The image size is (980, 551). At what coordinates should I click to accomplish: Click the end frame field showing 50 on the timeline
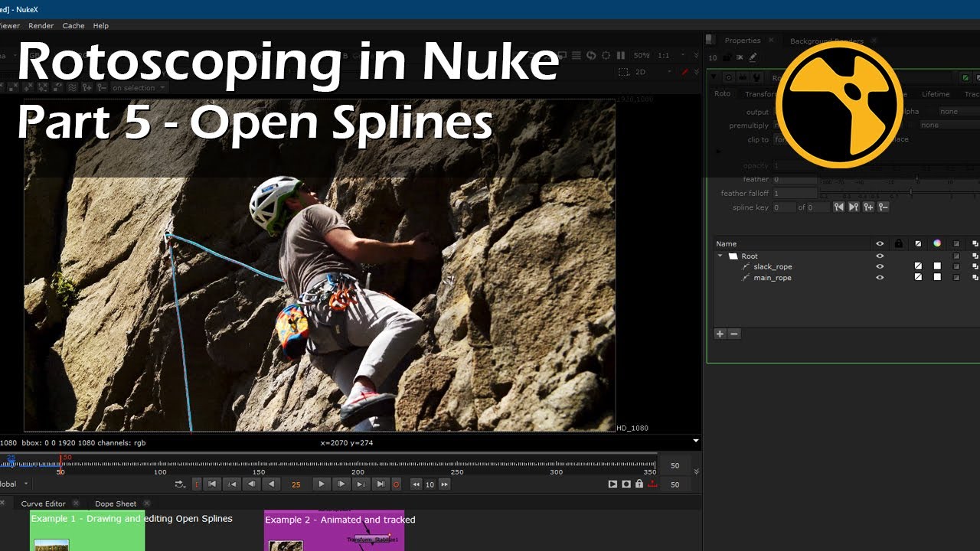[x=675, y=465]
